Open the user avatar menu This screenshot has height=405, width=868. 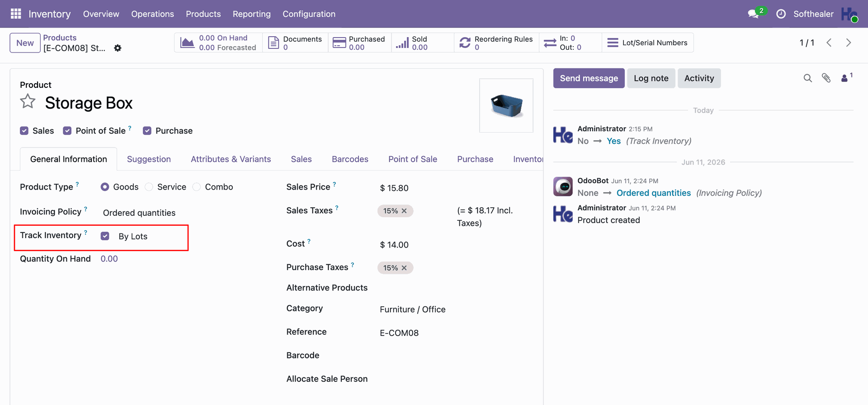[849, 14]
